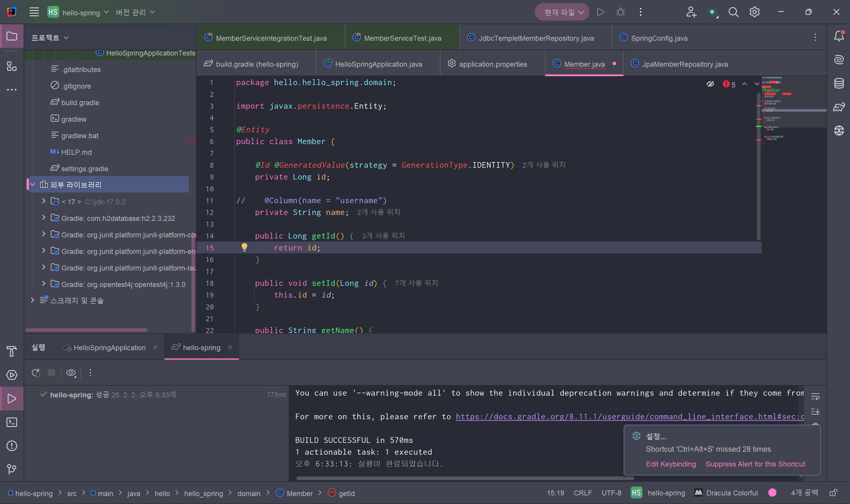Debug the current file with bug icon
Screen dimensions: 850x504
tap(620, 12)
